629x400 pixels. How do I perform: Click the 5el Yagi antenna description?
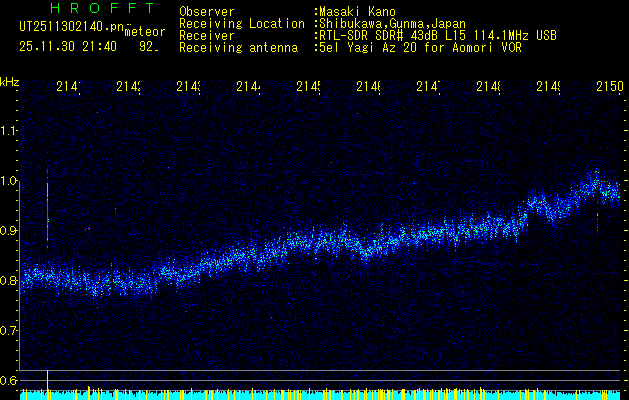416,47
